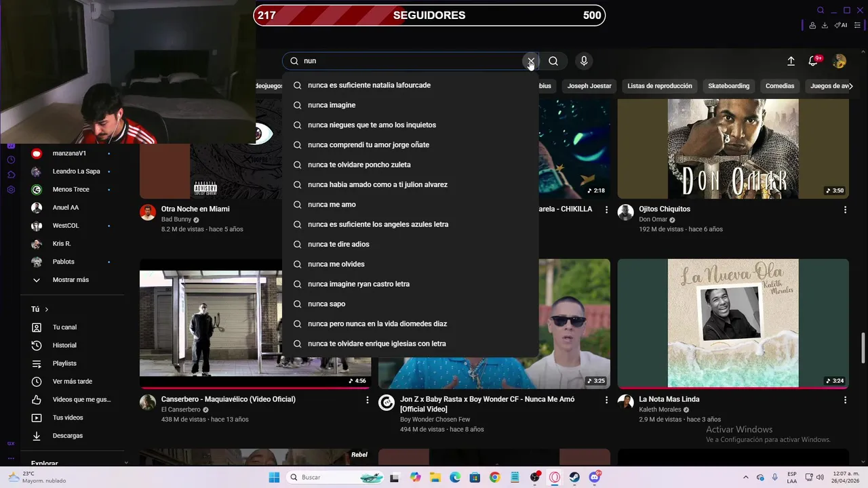Select suggestion 'nunca imagine'
This screenshot has width=868, height=488.
410,105
